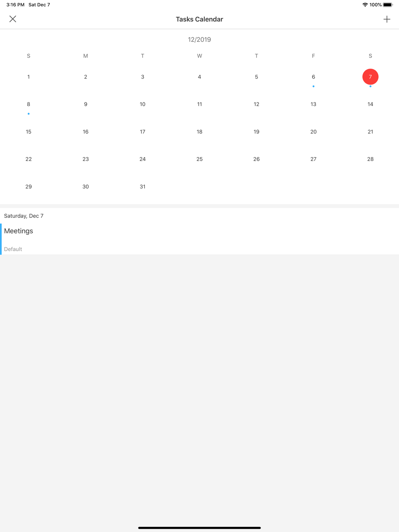Select December 2 on the calendar
Image resolution: width=399 pixels, height=532 pixels.
coord(85,77)
